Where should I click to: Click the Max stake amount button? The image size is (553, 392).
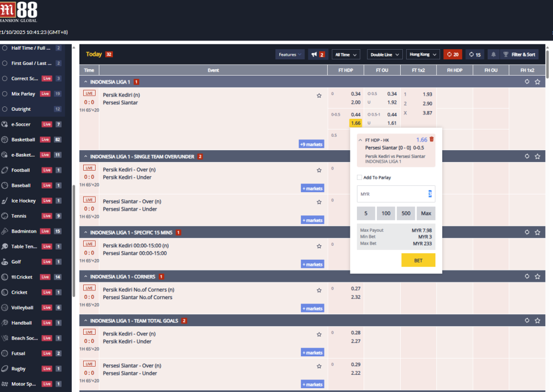(x=426, y=213)
